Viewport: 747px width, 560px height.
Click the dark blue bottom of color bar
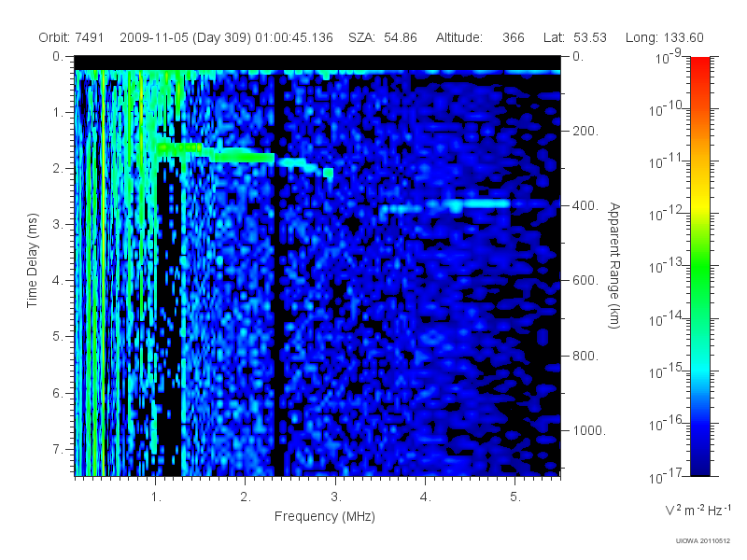tap(699, 467)
